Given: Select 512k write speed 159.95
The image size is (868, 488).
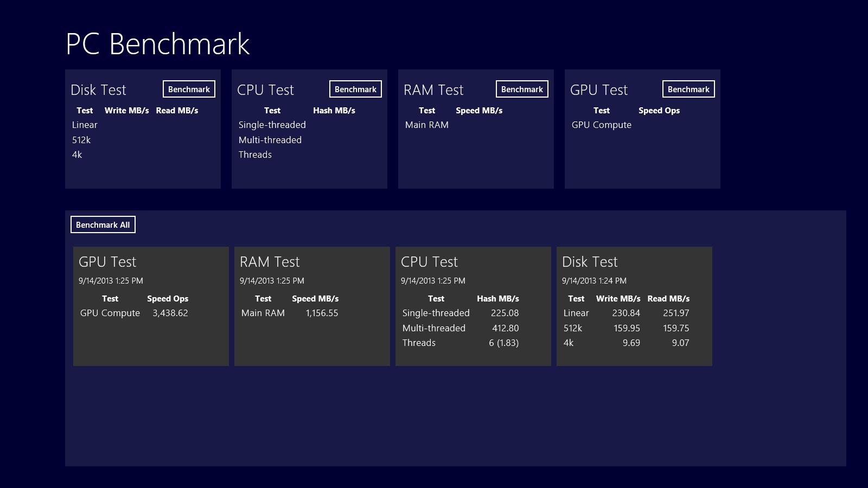Looking at the screenshot, I should [x=627, y=328].
